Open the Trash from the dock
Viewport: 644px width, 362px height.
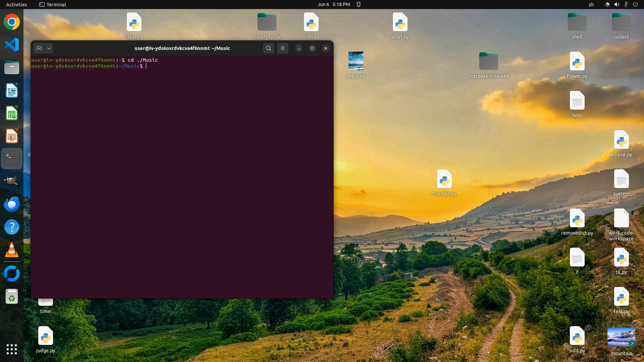[12, 297]
